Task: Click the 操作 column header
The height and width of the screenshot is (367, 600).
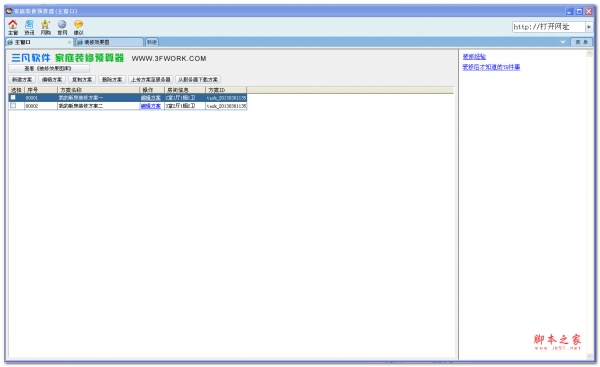Action: (152, 90)
